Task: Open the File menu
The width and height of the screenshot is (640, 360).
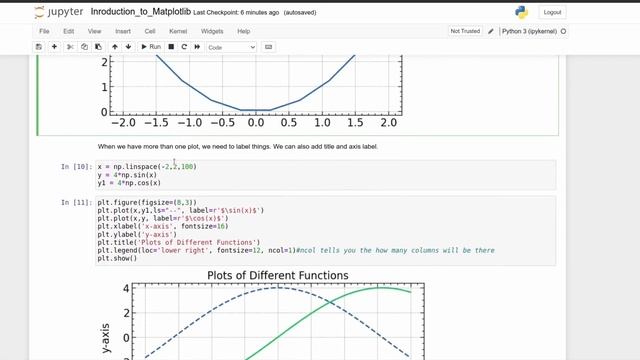Action: click(x=44, y=31)
